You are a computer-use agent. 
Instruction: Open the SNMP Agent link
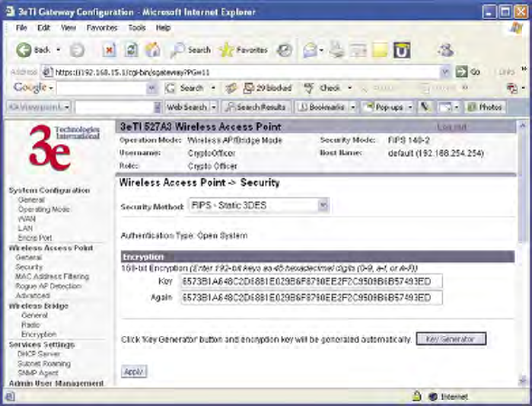pos(38,373)
